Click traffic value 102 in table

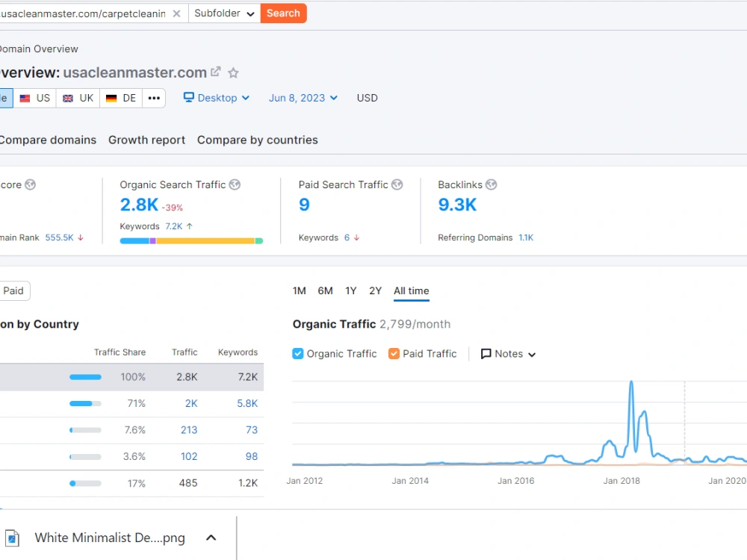pos(189,457)
